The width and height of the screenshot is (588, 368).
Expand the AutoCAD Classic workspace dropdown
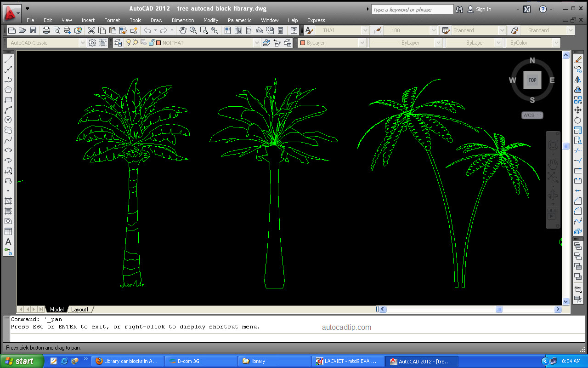[83, 43]
